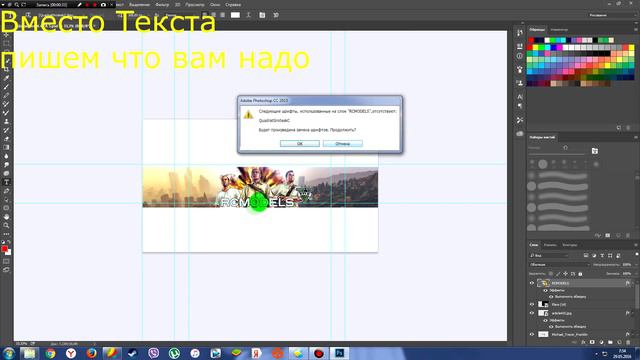Select the Path Selection tool
Image resolution: width=640 pixels, height=360 pixels.
(x=6, y=200)
